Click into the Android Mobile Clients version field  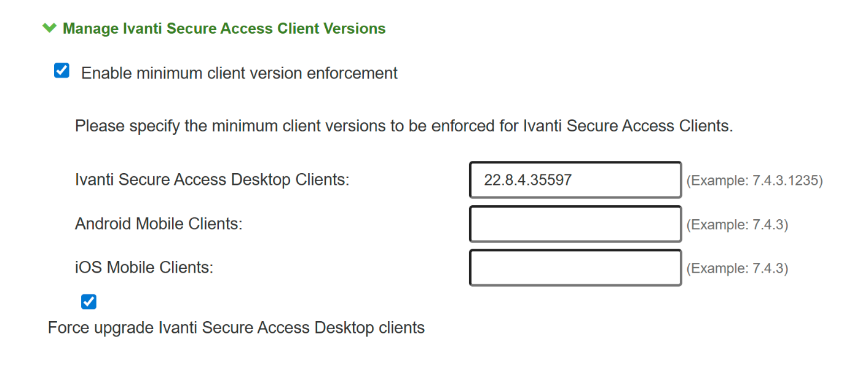click(x=575, y=224)
